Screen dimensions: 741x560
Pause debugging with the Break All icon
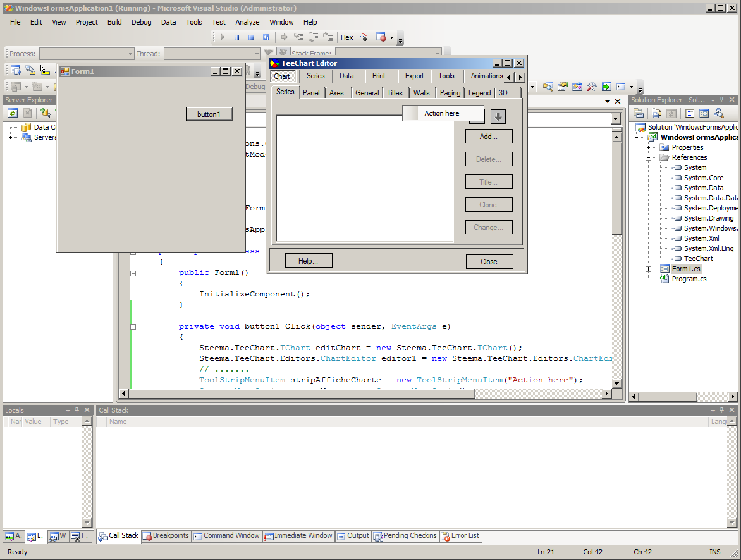(x=236, y=37)
